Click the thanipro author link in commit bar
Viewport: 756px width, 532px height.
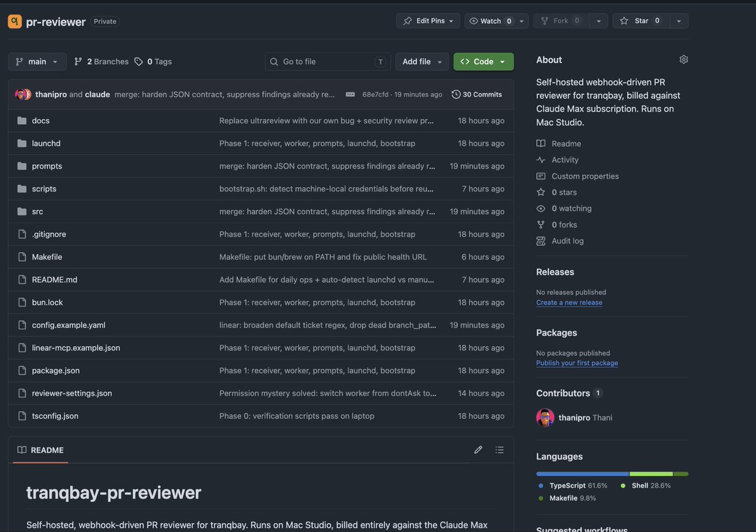point(51,94)
